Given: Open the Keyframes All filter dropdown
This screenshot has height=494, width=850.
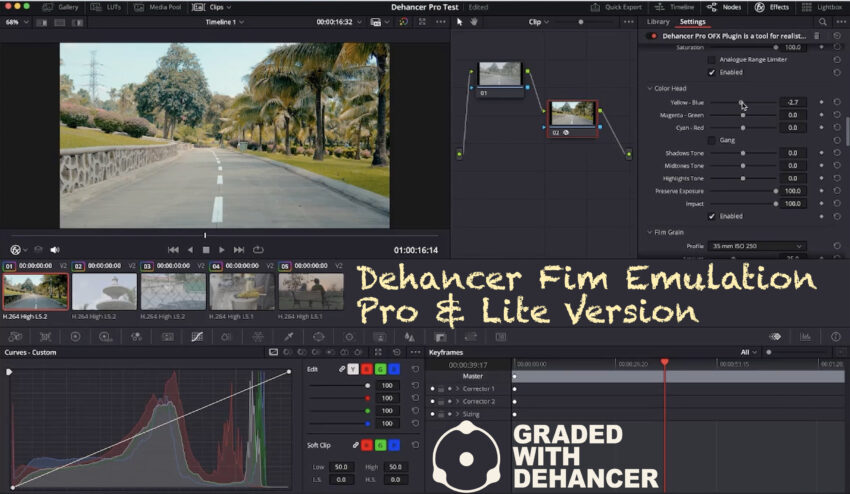Looking at the screenshot, I should tap(749, 352).
